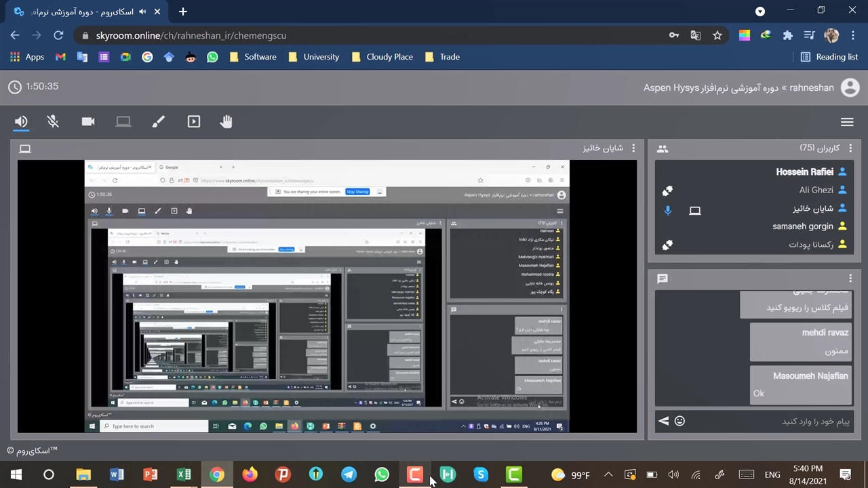Bookmark this page with star icon

pos(717,35)
